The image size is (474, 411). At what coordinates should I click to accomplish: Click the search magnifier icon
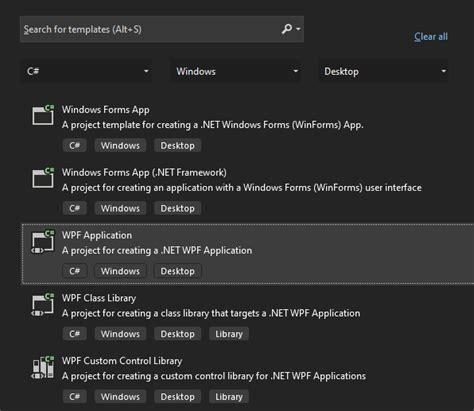[x=286, y=29]
